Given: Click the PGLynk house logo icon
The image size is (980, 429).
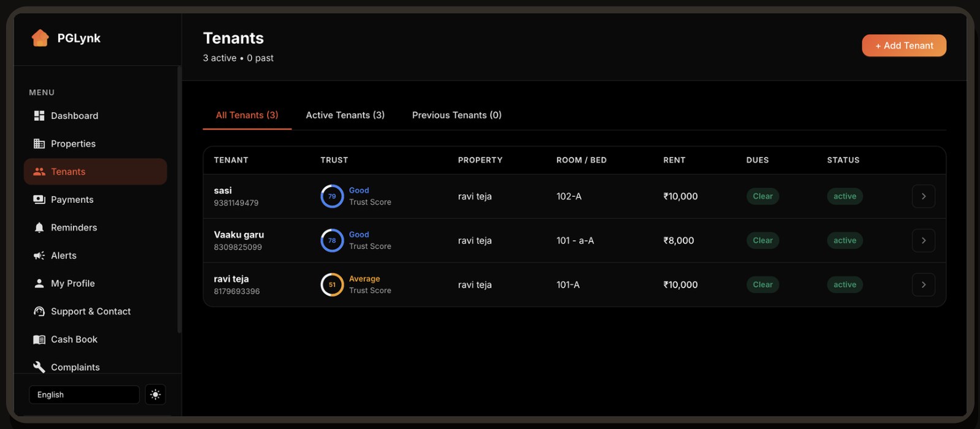Looking at the screenshot, I should pos(40,38).
